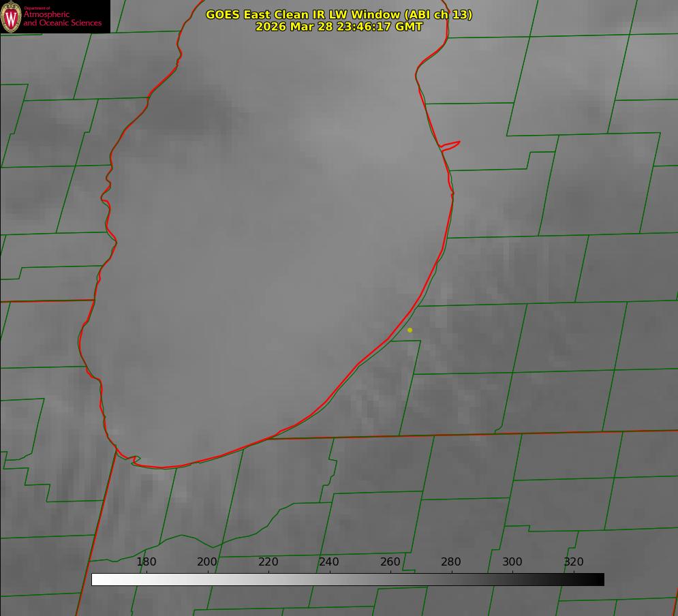Click the UW crest logo icon
Viewport: 678px width, 616px height.
click(x=11, y=16)
